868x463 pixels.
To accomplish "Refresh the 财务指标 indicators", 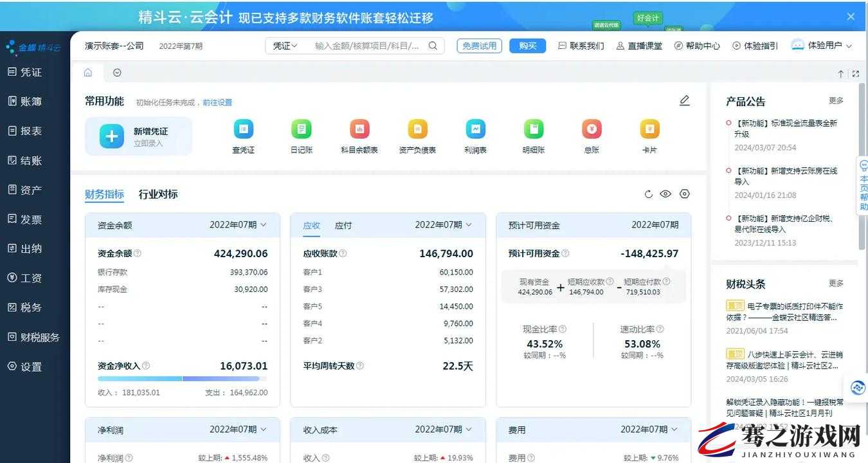I will pos(648,194).
